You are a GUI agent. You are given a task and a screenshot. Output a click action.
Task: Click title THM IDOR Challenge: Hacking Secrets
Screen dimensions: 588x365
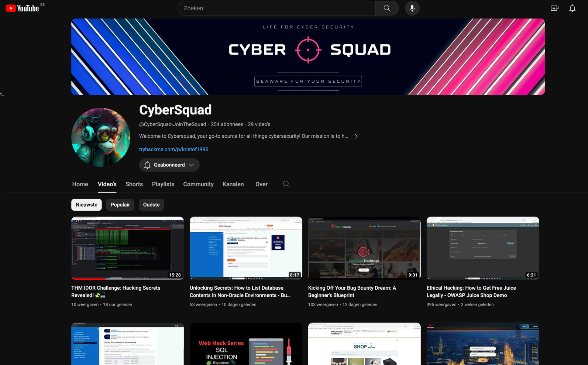(x=116, y=292)
